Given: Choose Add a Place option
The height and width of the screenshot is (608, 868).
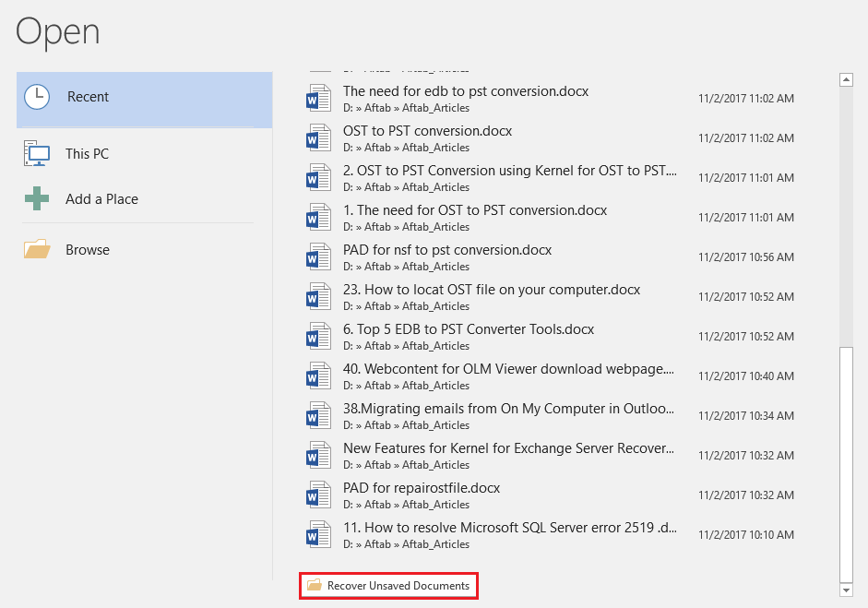Looking at the screenshot, I should pyautogui.click(x=145, y=198).
